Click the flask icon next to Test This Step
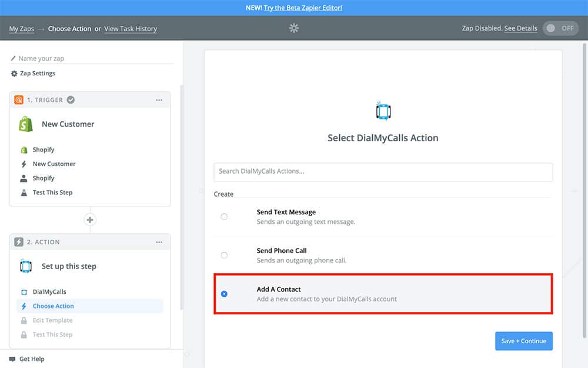Screen dimensions: 588x368 pos(24,193)
